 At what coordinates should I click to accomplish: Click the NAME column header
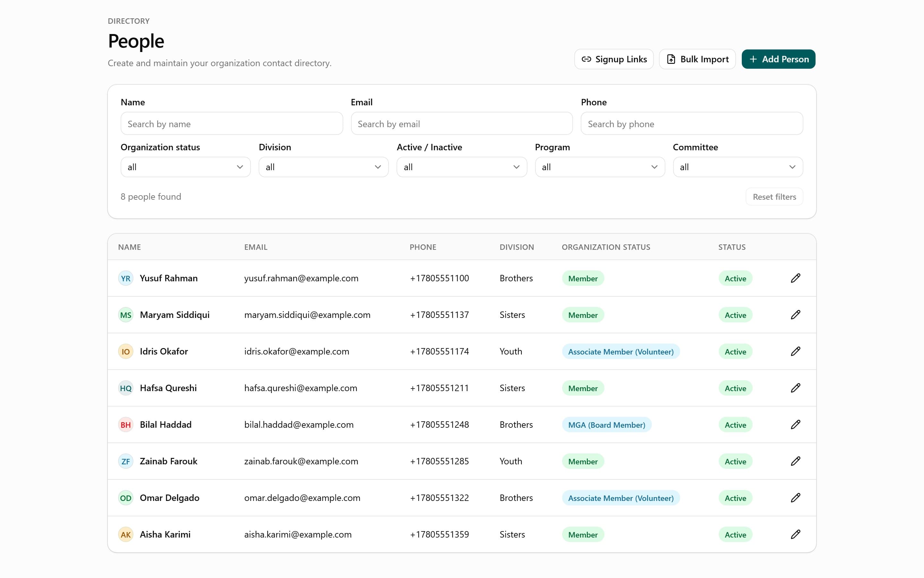[x=129, y=247]
